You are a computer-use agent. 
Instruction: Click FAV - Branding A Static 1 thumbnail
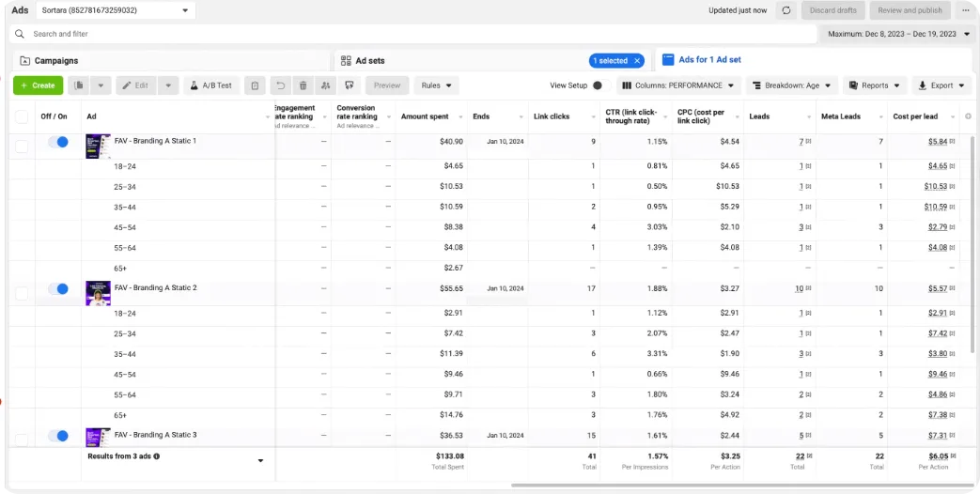point(98,147)
